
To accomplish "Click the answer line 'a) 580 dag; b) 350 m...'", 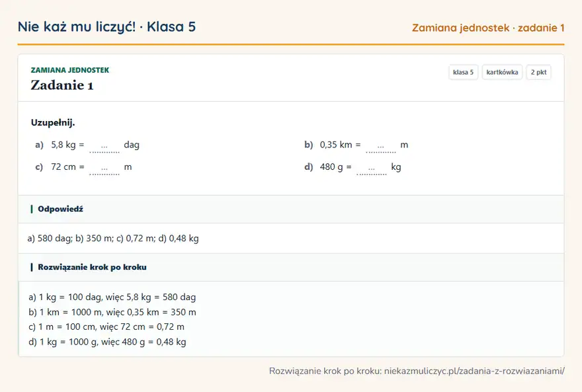I will tap(113, 239).
